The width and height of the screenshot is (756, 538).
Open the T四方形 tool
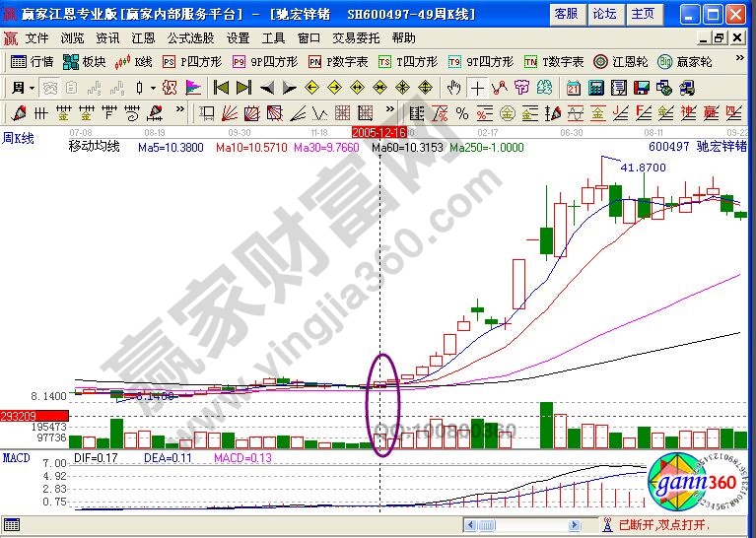click(408, 62)
